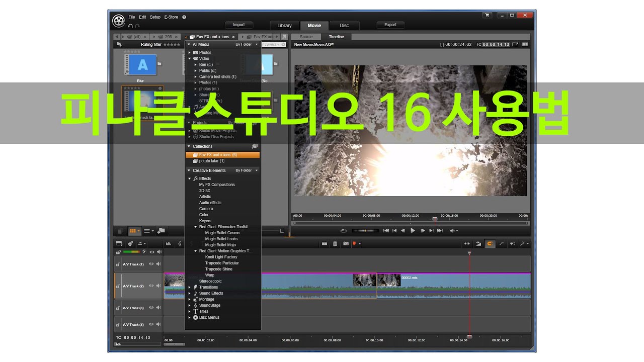
Task: Expand the Disc Menus arrow
Action: 190,317
